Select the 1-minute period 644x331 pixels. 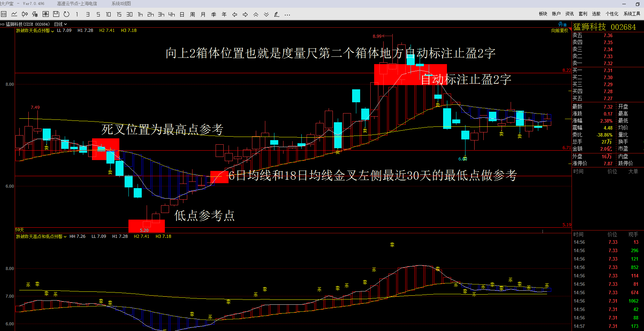coord(77,14)
